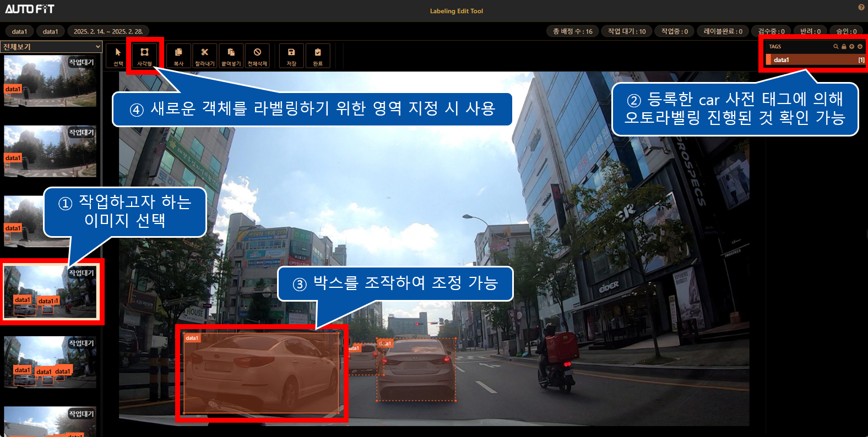Click the first data1 breadcrumb pill
868x437 pixels.
pyautogui.click(x=19, y=31)
